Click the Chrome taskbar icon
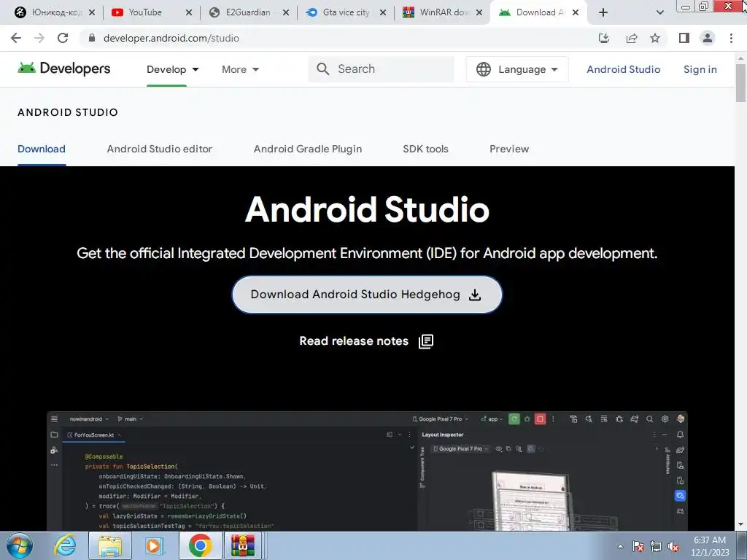The image size is (747, 560). 200,545
